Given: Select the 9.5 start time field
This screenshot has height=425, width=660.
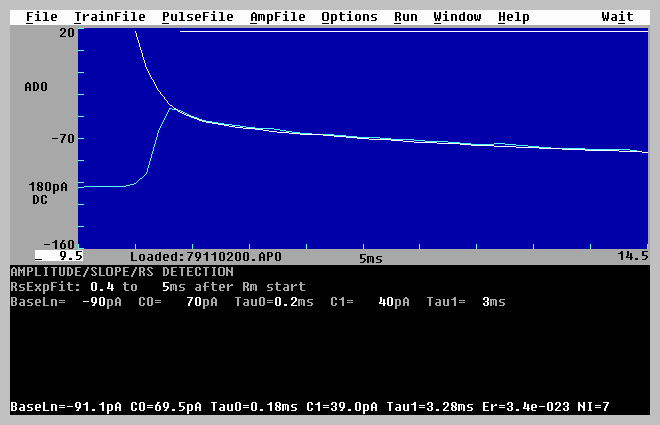Looking at the screenshot, I should click(x=61, y=257).
